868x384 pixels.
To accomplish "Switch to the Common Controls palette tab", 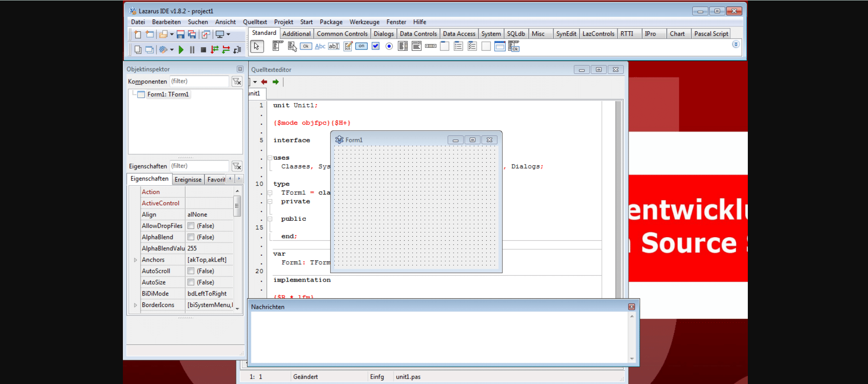I will 342,34.
